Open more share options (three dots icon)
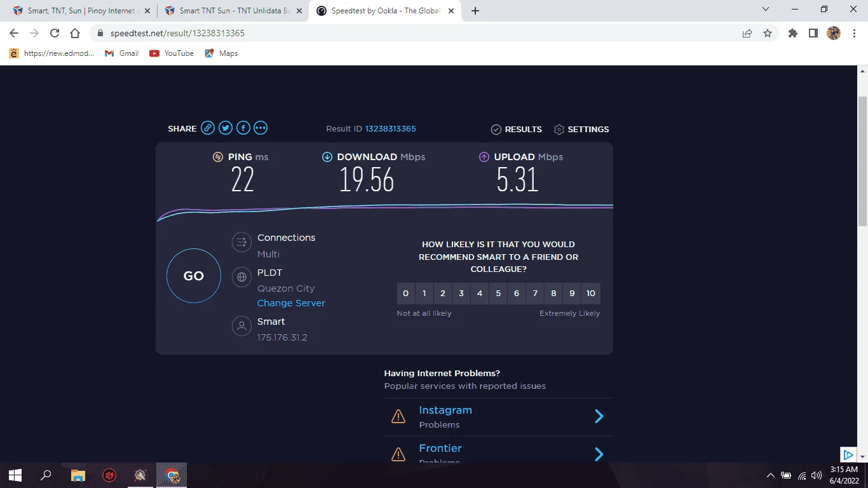The width and height of the screenshot is (868, 488). pyautogui.click(x=261, y=128)
